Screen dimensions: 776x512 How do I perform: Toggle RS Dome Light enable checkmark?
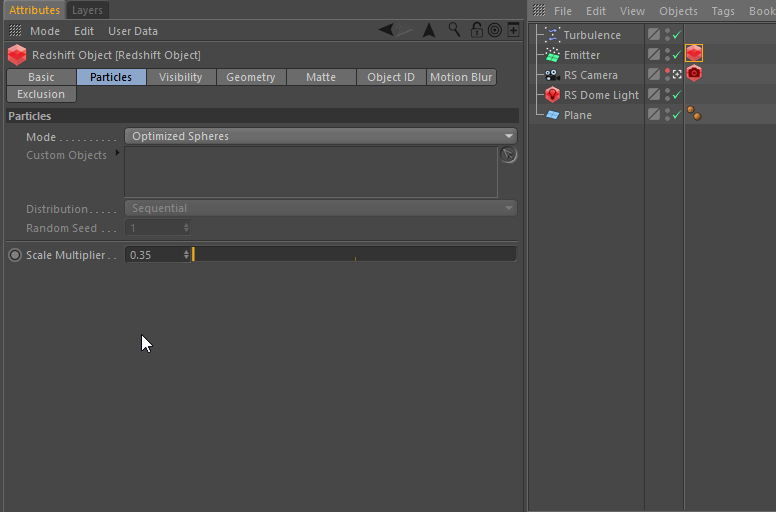[677, 94]
